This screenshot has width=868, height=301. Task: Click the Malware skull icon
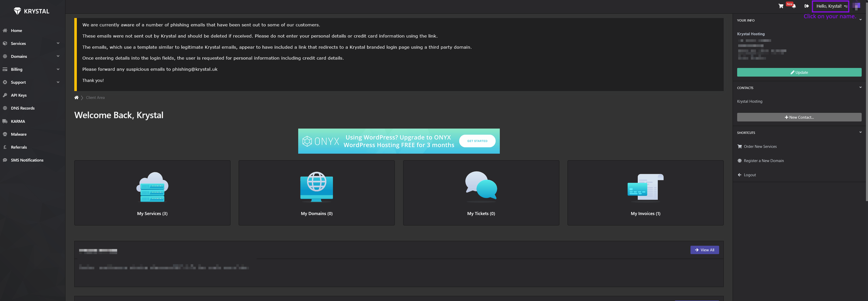pos(5,134)
